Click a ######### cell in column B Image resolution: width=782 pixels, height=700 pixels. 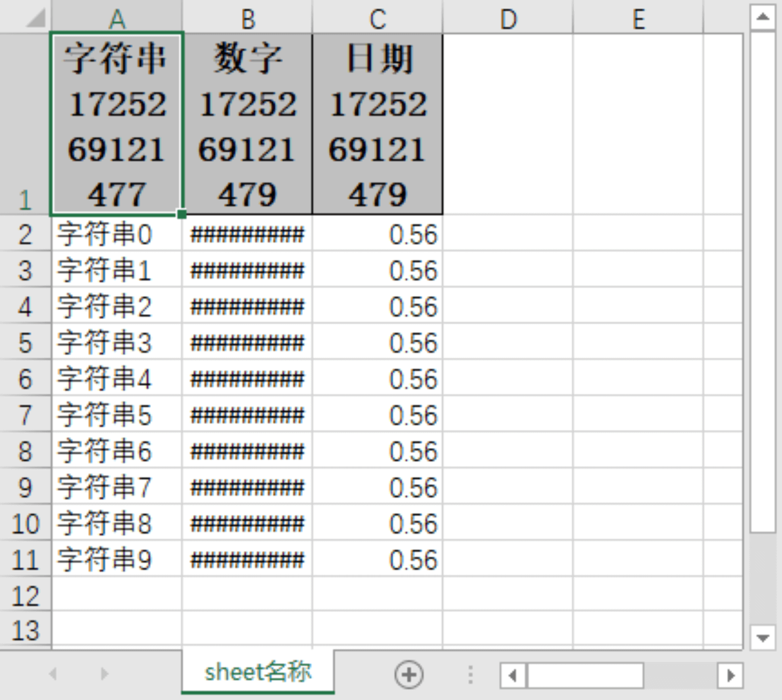tap(247, 234)
